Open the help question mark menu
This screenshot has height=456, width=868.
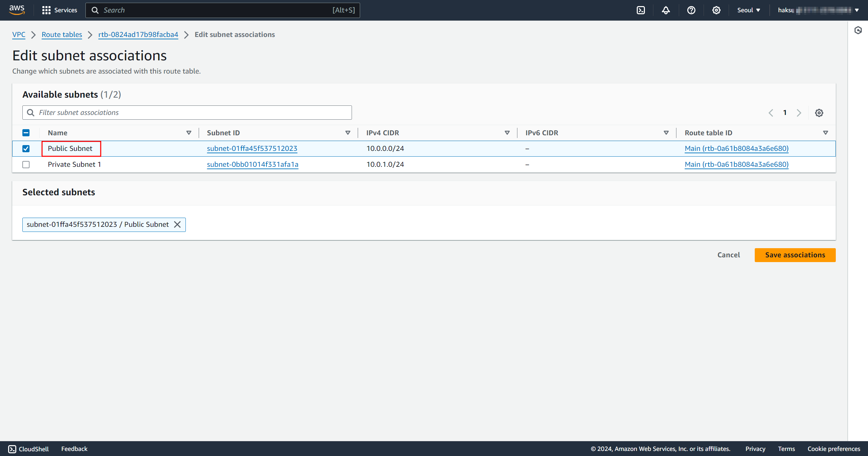(691, 10)
